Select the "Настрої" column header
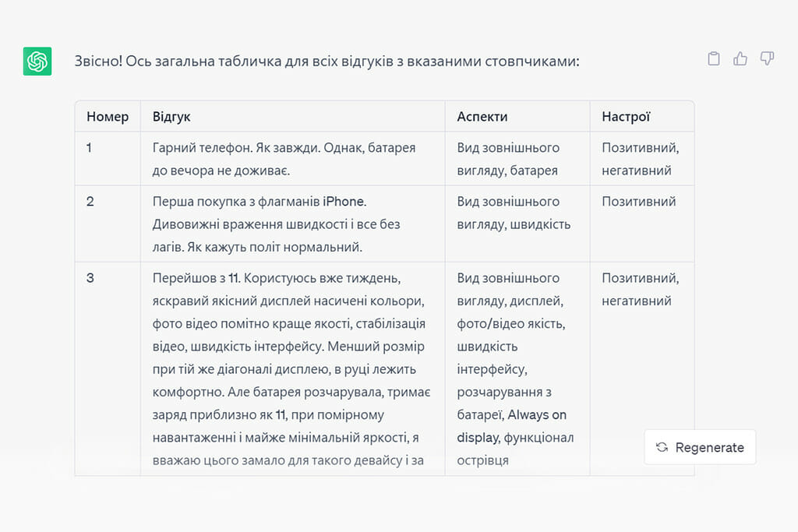 (x=626, y=117)
